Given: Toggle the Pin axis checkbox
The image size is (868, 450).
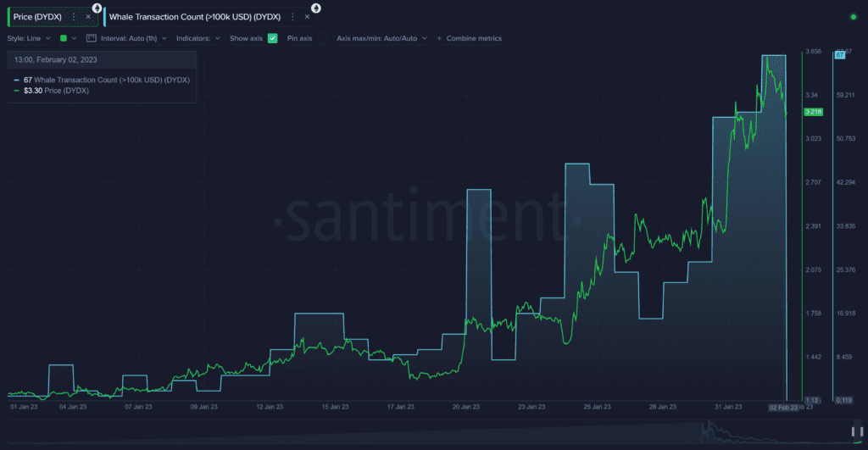Looking at the screenshot, I should click(x=321, y=38).
